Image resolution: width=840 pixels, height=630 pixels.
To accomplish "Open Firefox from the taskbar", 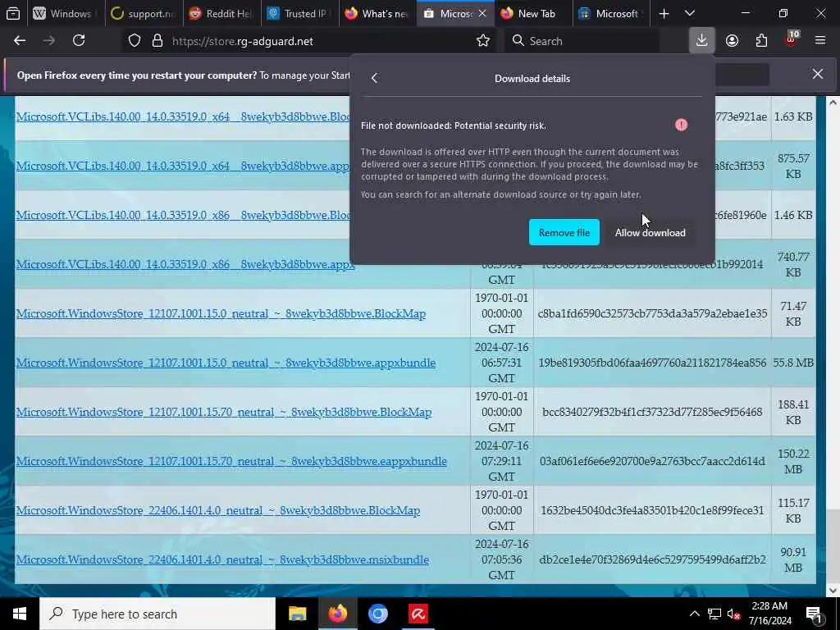I will pos(338,614).
